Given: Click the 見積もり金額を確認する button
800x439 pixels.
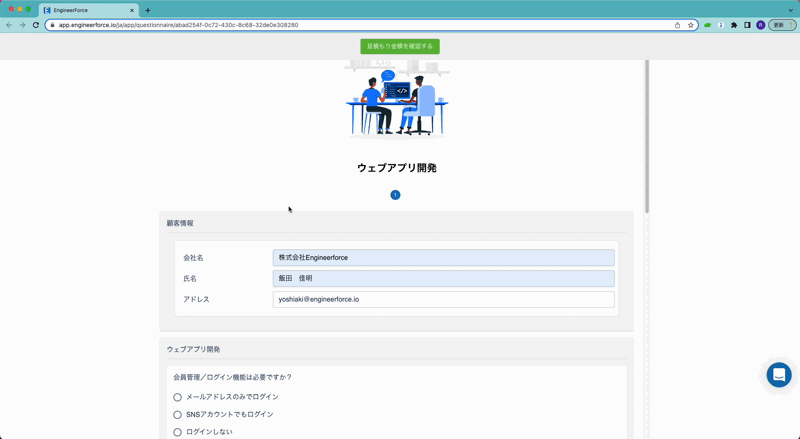Looking at the screenshot, I should (399, 46).
